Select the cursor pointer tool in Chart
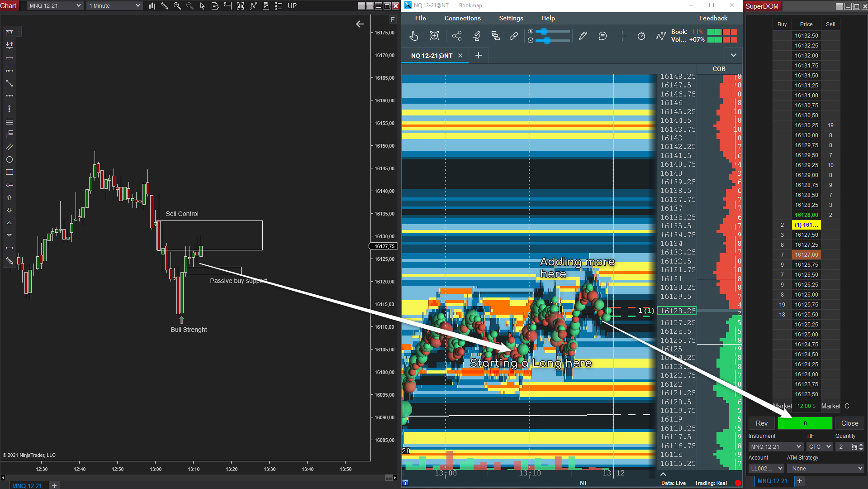 click(202, 6)
